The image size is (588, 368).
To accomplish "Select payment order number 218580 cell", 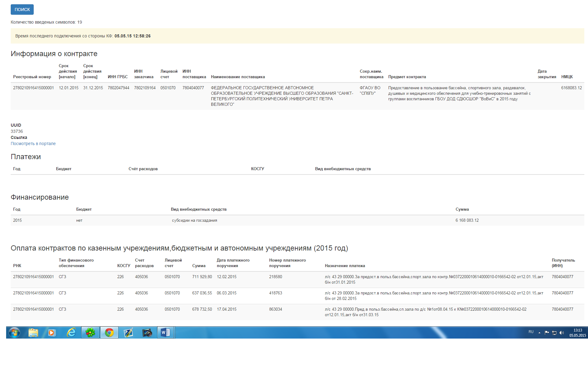I will (x=276, y=277).
